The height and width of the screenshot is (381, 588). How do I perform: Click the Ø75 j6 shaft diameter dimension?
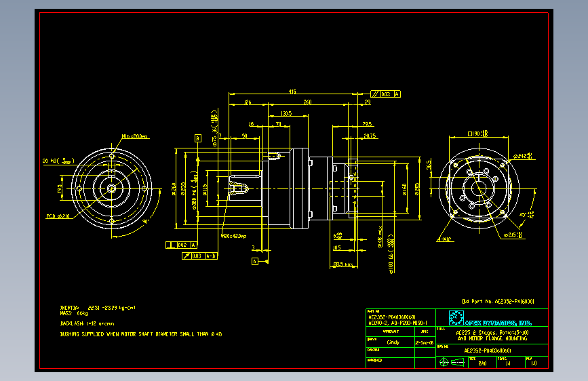coord(214,128)
